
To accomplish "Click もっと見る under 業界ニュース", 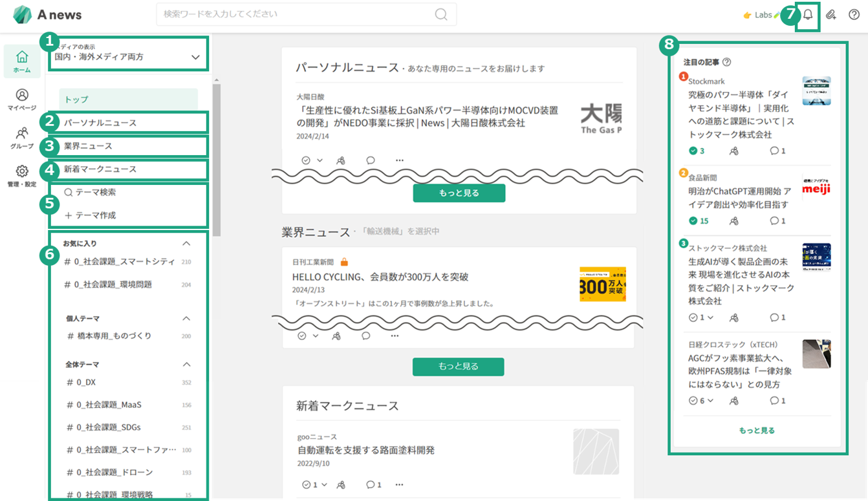I will point(459,367).
